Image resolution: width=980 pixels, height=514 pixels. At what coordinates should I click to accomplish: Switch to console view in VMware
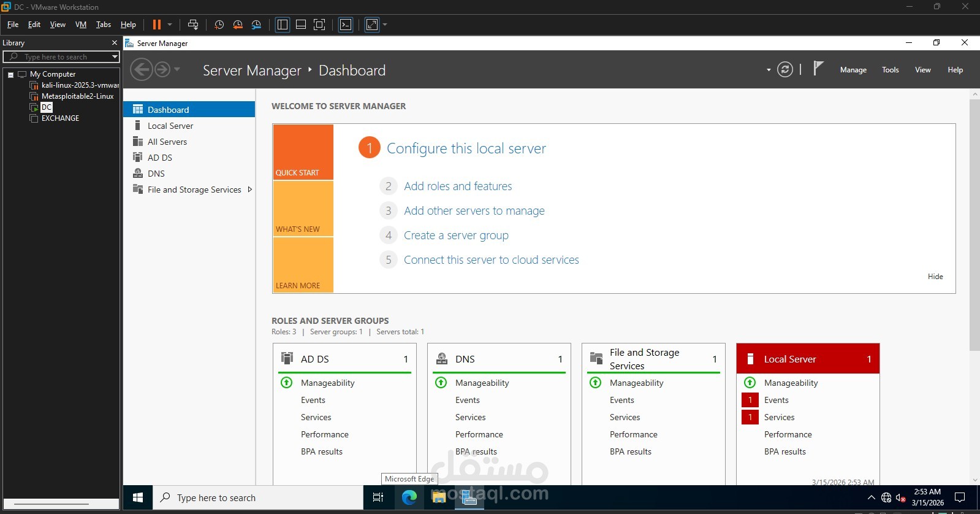coord(346,25)
